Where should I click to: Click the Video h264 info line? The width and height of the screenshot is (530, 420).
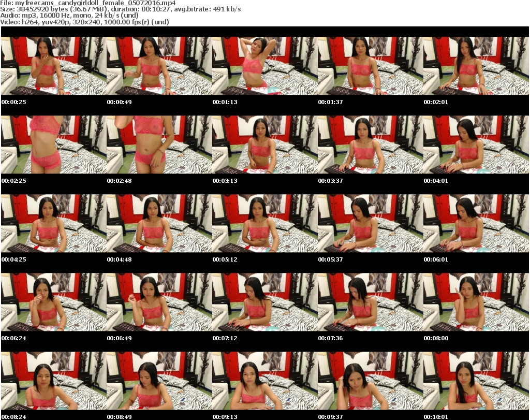pos(84,22)
